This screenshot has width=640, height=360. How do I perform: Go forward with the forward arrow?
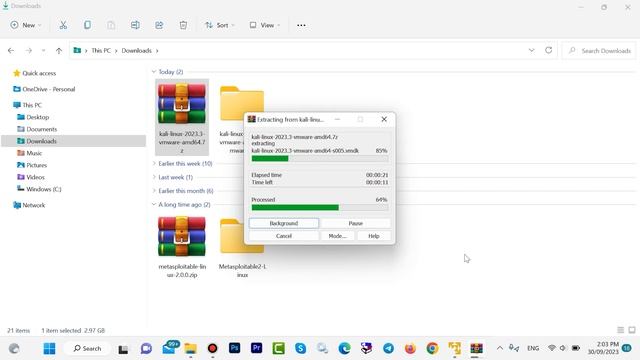click(x=29, y=51)
